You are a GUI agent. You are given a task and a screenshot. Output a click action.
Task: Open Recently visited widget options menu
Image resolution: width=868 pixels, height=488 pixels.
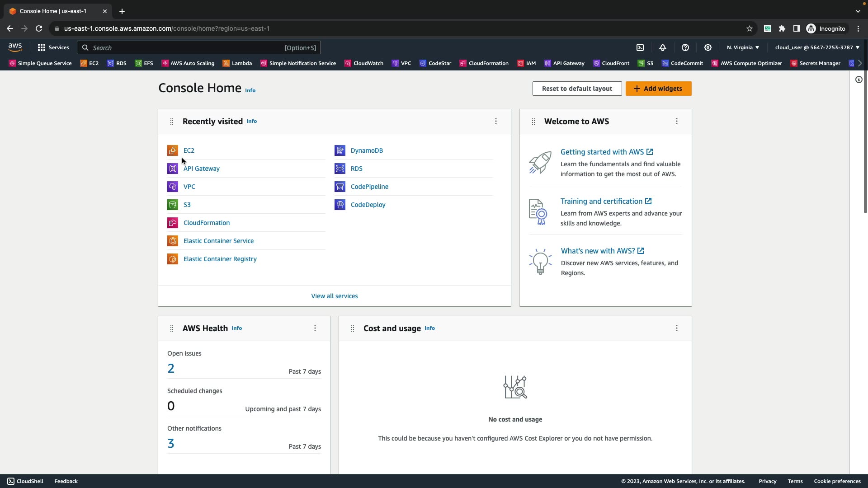click(496, 121)
